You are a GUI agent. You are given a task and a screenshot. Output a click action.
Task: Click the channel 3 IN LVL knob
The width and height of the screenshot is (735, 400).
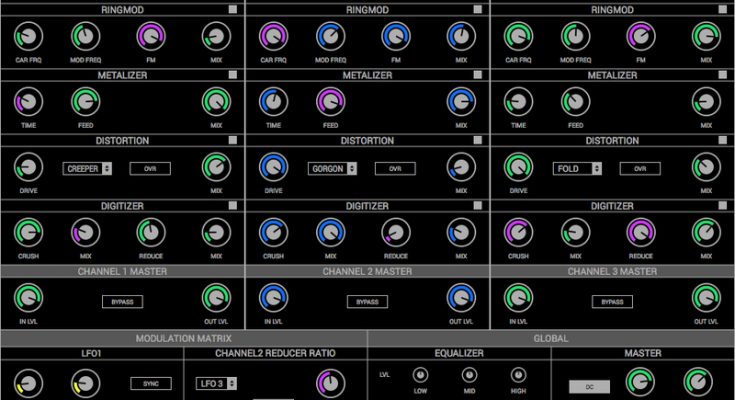(517, 297)
